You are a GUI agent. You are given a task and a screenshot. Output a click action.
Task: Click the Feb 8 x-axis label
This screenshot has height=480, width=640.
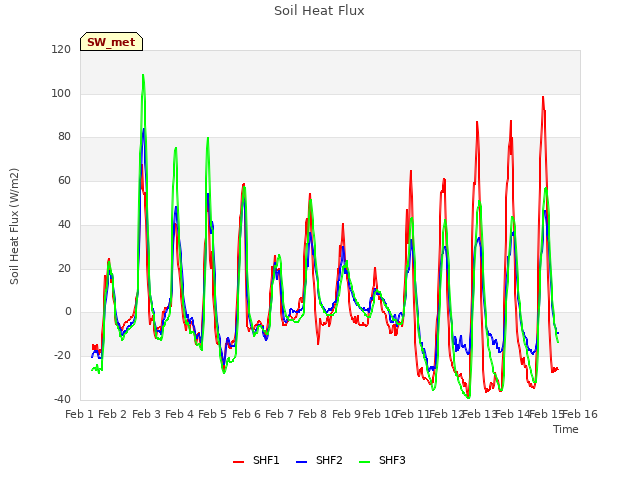(312, 414)
